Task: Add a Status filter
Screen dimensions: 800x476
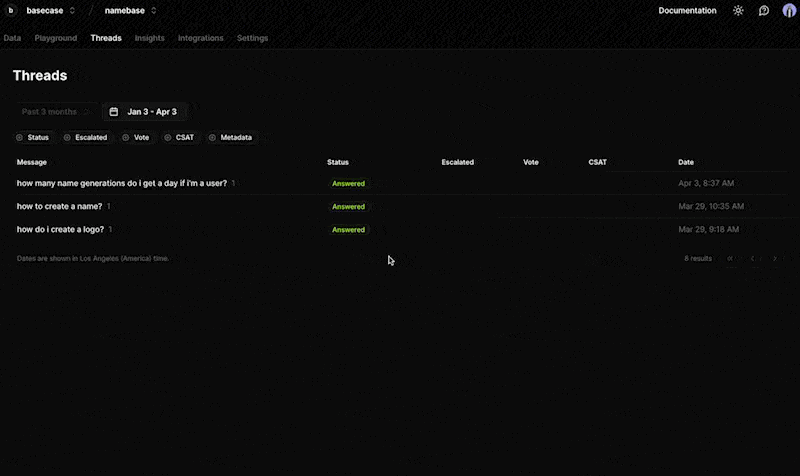Action: pos(33,137)
